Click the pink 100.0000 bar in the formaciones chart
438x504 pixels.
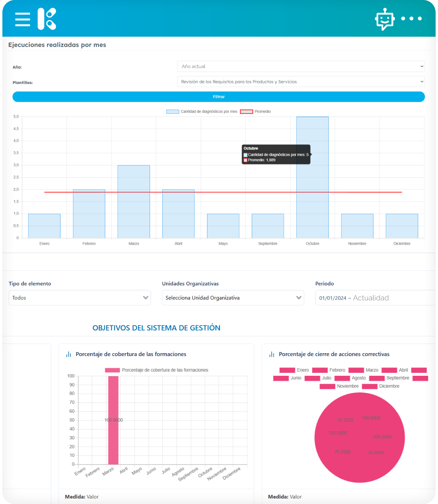(x=113, y=420)
